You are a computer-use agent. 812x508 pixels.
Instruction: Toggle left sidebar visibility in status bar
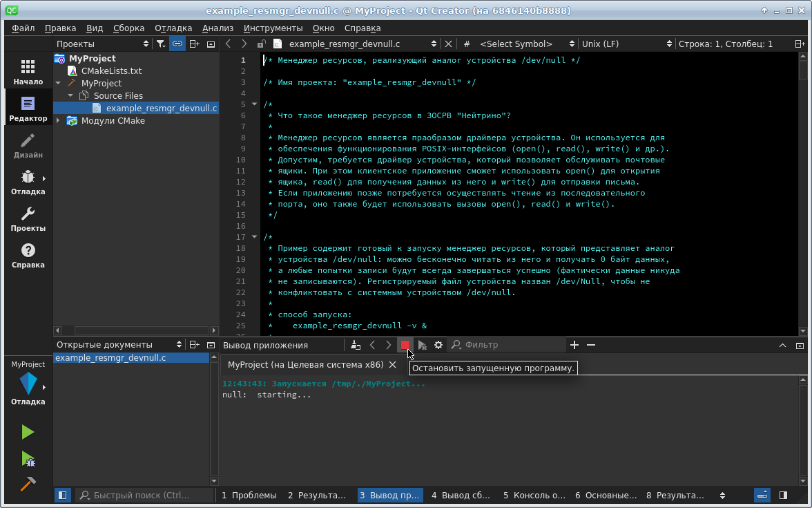click(x=63, y=495)
